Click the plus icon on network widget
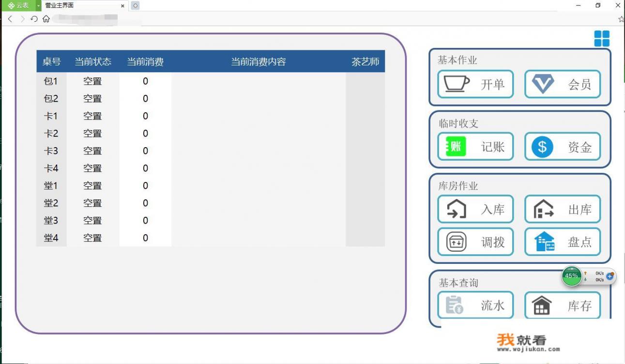625x364 pixels. tap(610, 276)
